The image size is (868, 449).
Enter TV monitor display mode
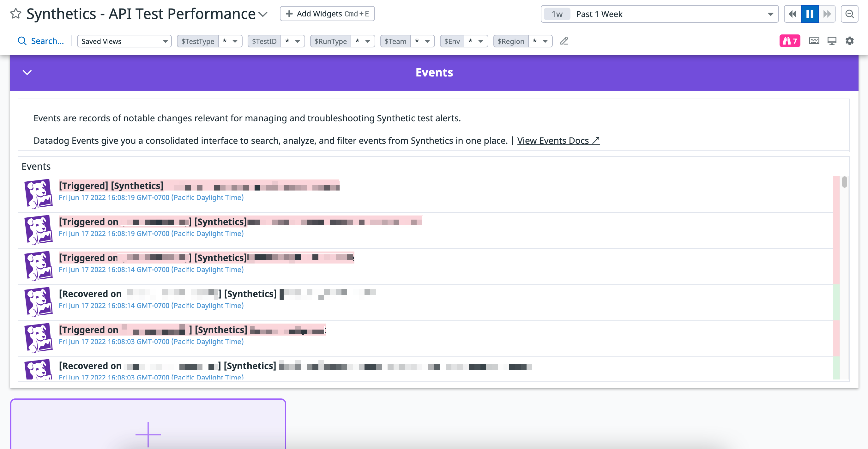tap(832, 41)
